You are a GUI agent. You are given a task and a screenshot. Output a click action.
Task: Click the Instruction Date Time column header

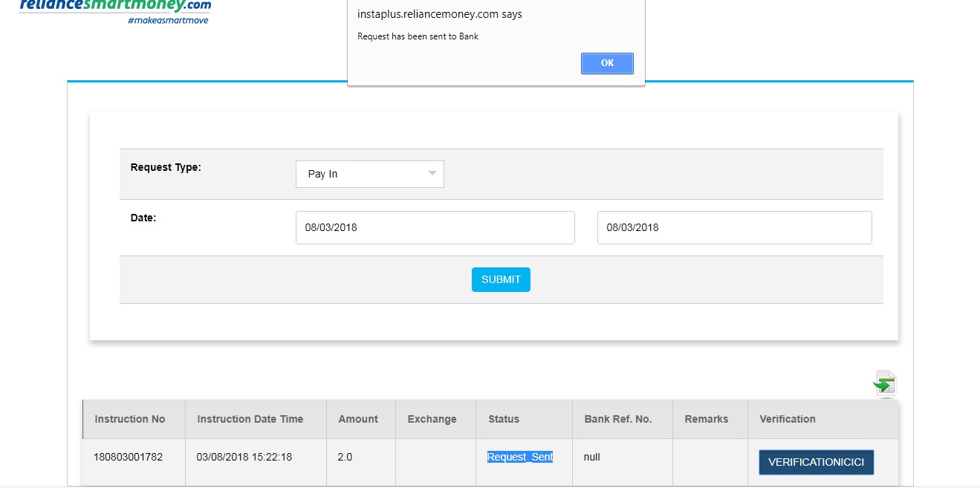click(x=250, y=419)
